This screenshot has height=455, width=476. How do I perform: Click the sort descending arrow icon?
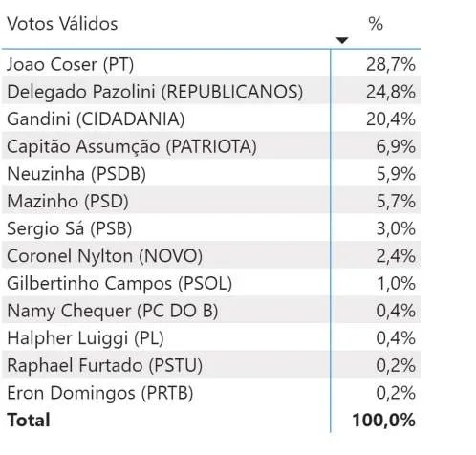tap(342, 40)
